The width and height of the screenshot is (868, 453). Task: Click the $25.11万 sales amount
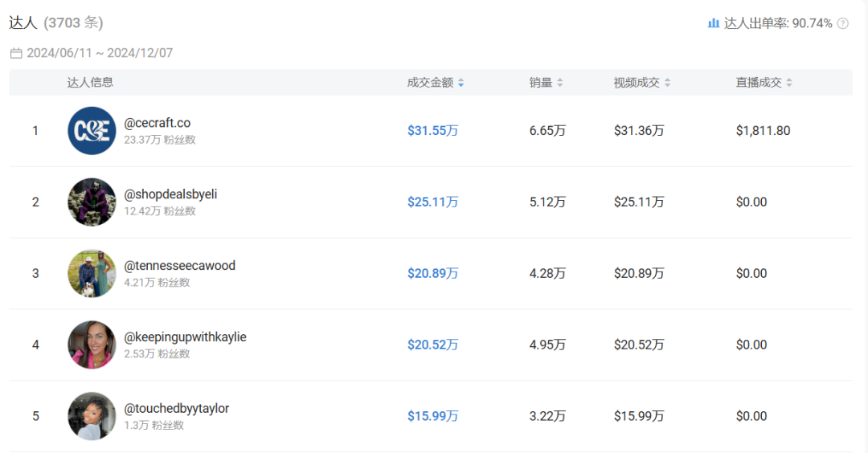[x=432, y=202]
